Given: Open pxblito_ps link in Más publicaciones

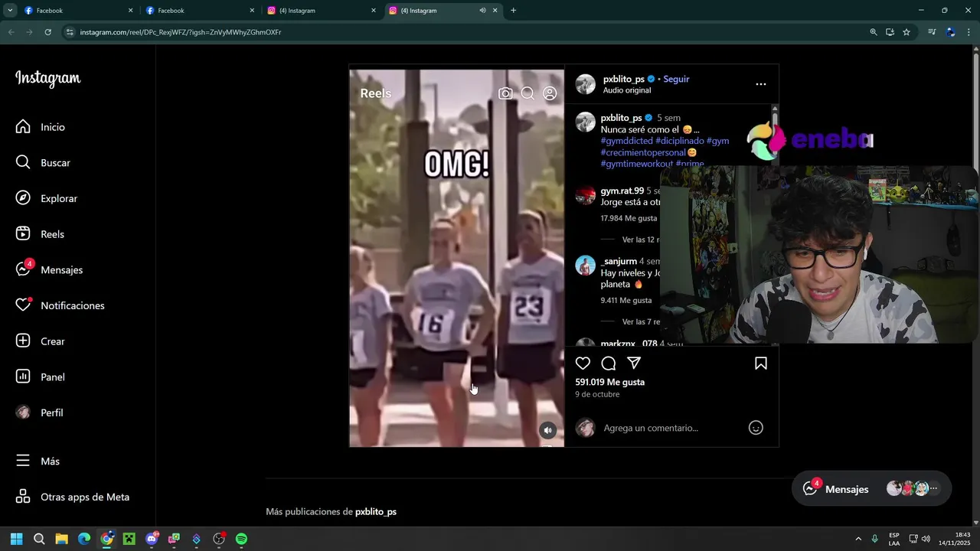Looking at the screenshot, I should 376,511.
